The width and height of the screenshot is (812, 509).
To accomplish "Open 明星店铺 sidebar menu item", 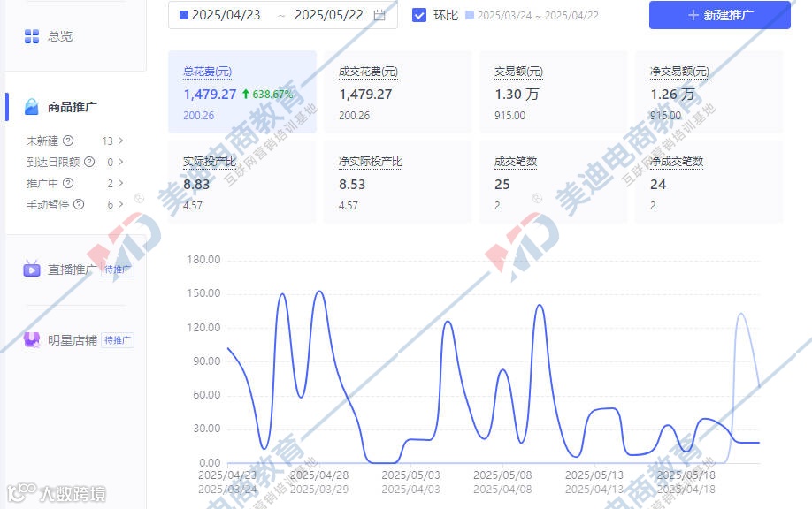I will point(72,340).
